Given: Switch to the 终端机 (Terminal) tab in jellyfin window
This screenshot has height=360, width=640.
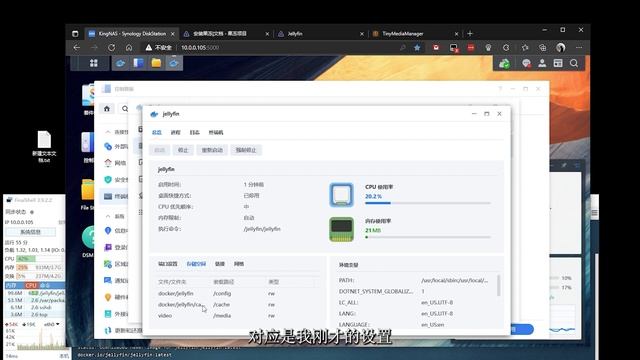Looking at the screenshot, I should (x=216, y=132).
